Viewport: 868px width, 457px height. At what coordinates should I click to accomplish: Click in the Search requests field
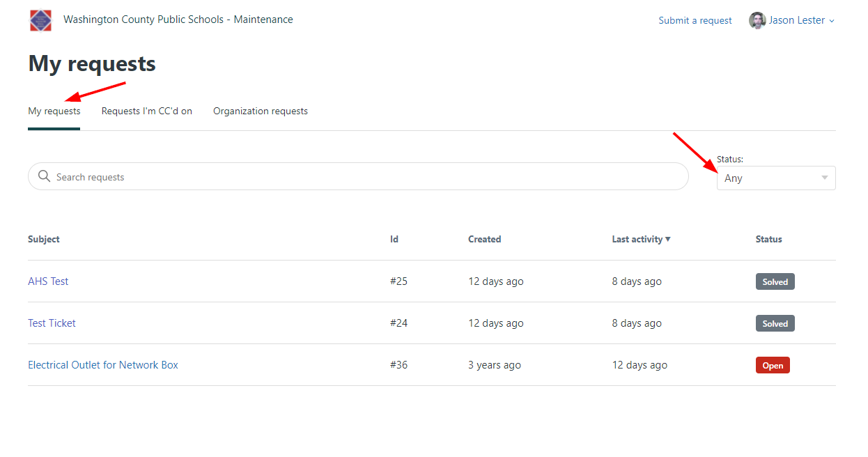358,176
